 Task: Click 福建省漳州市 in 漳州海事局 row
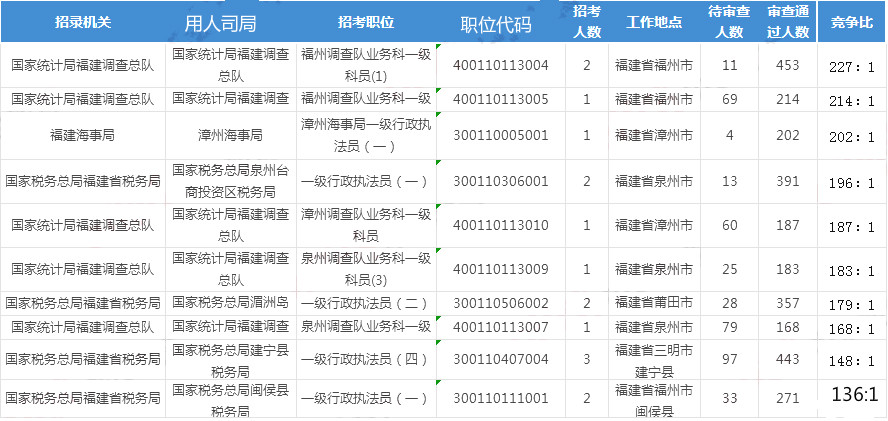654,135
